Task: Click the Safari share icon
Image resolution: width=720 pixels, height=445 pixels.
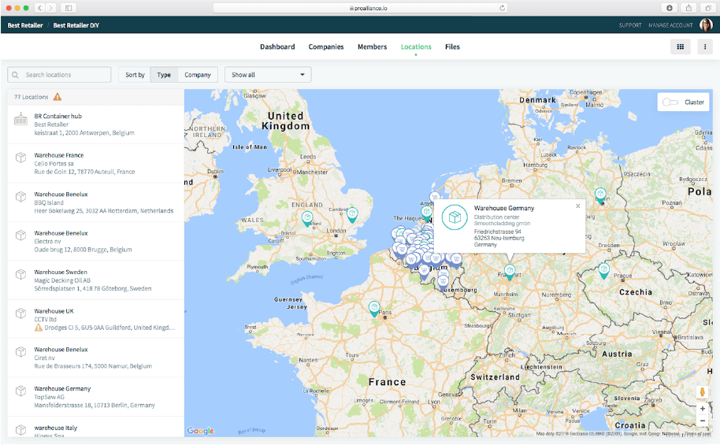Action: point(689,8)
